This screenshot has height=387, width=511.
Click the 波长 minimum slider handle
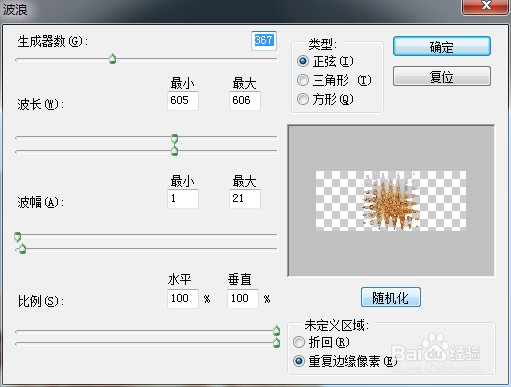click(x=174, y=138)
